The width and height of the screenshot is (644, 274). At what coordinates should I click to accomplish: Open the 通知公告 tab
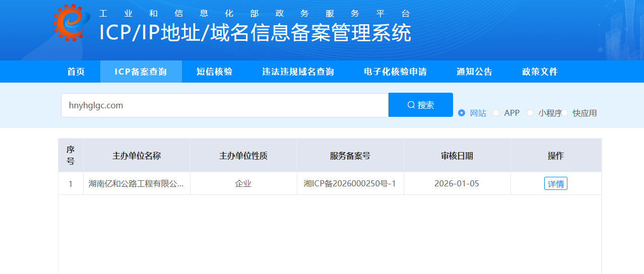tap(474, 72)
